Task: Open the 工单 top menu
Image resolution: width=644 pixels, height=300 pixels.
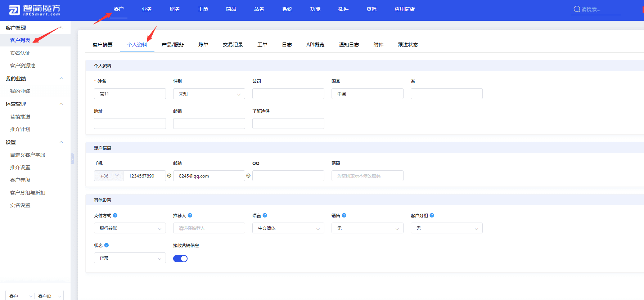Action: click(x=203, y=9)
